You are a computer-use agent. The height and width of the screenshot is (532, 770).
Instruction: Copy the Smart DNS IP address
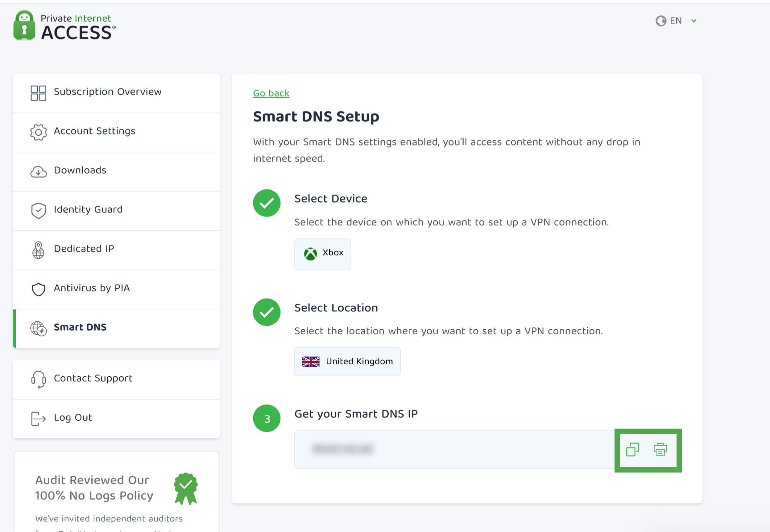633,450
